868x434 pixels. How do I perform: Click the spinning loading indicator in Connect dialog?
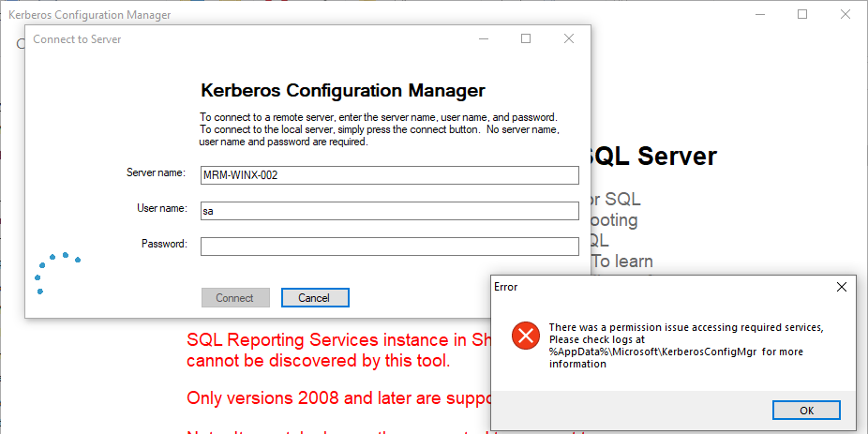[57, 273]
